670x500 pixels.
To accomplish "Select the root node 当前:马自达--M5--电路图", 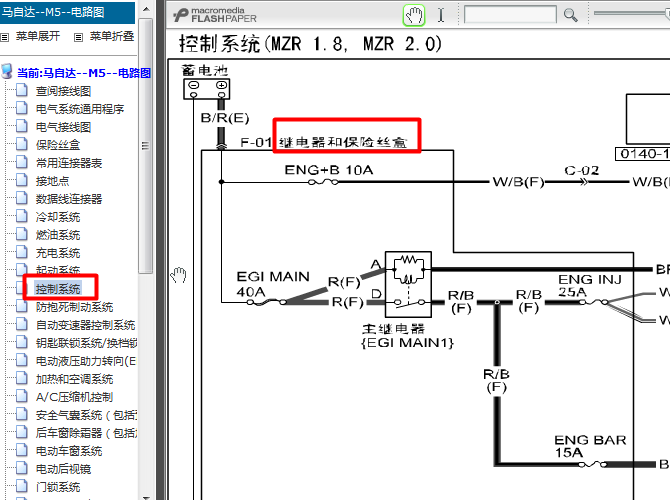I will (x=84, y=73).
